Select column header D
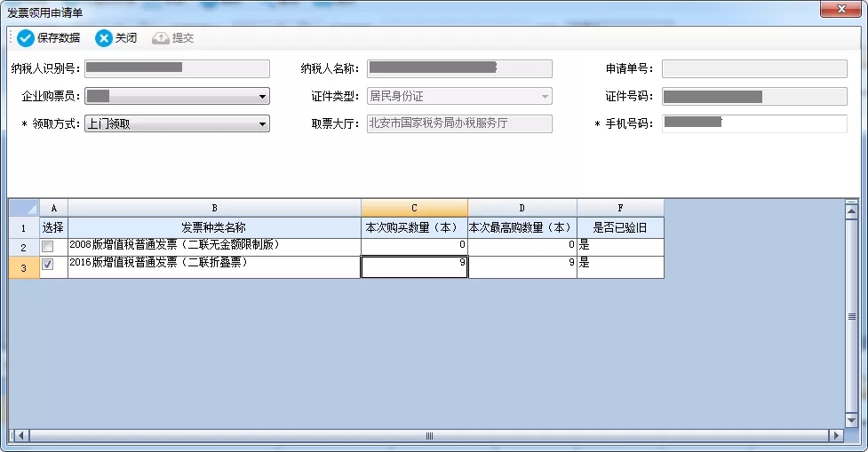 click(522, 208)
